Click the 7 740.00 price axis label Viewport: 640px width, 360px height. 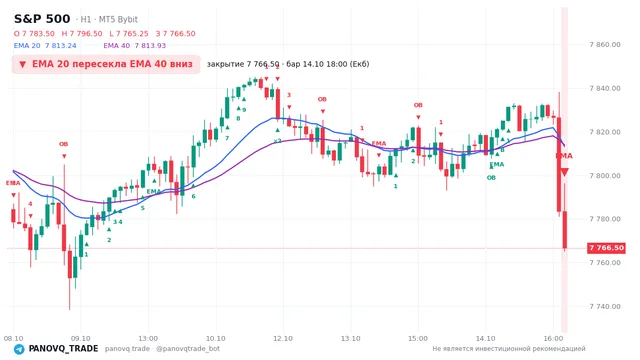pos(605,306)
